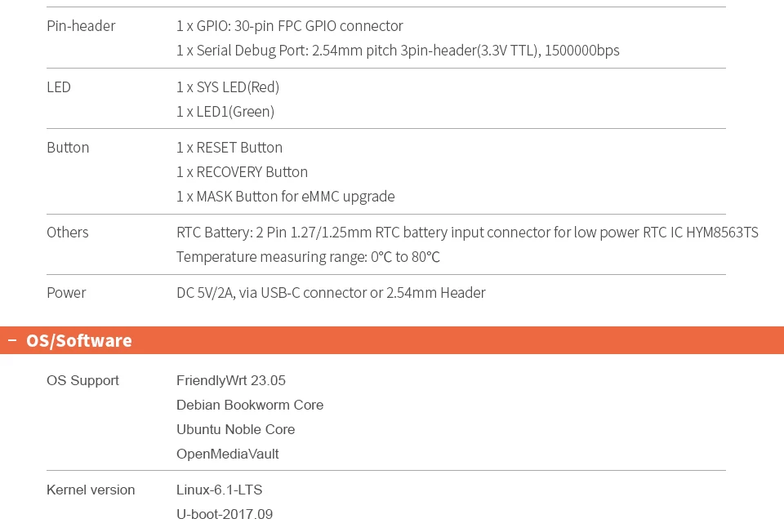This screenshot has height=532, width=784.
Task: Select the RESET Button entry
Action: coord(229,148)
